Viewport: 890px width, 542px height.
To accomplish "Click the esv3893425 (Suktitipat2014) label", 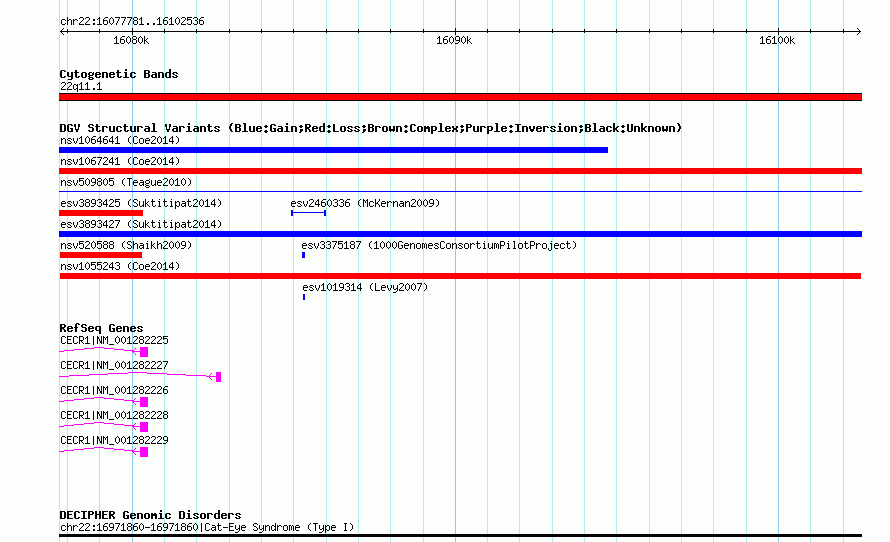I will pyautogui.click(x=141, y=203).
